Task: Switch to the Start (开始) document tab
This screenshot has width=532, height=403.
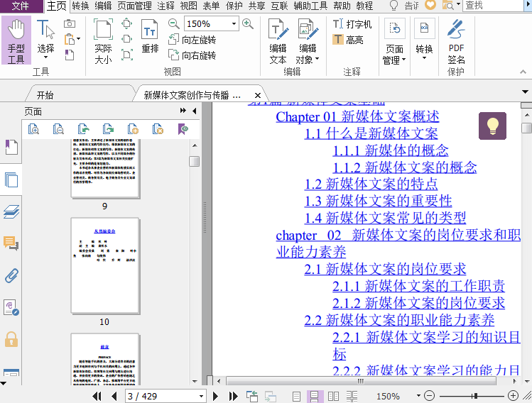Action: pyautogui.click(x=45, y=95)
